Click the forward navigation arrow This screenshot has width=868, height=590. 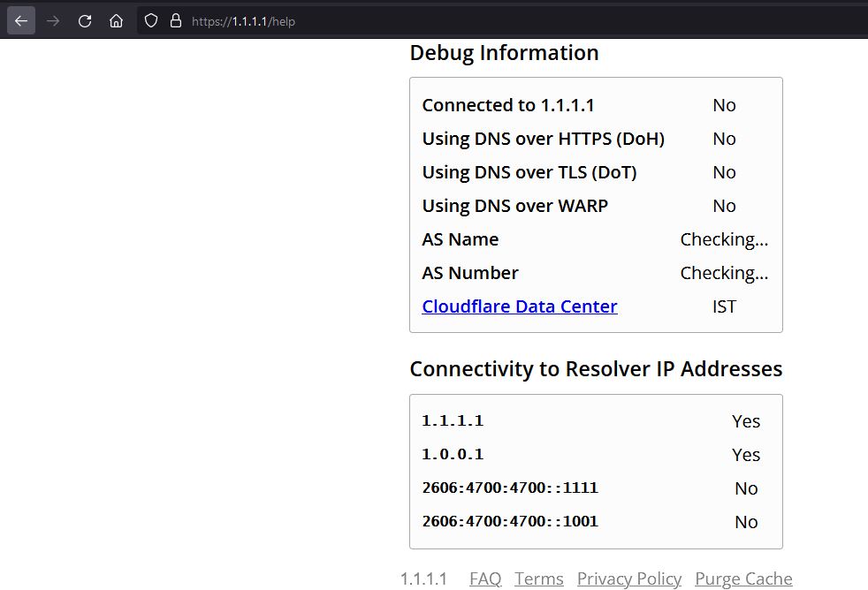point(53,21)
